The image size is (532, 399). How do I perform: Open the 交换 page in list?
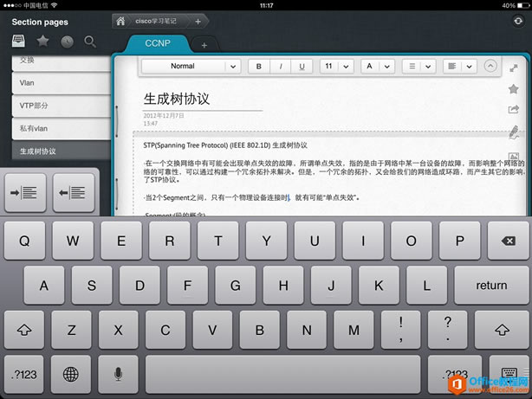(x=62, y=62)
